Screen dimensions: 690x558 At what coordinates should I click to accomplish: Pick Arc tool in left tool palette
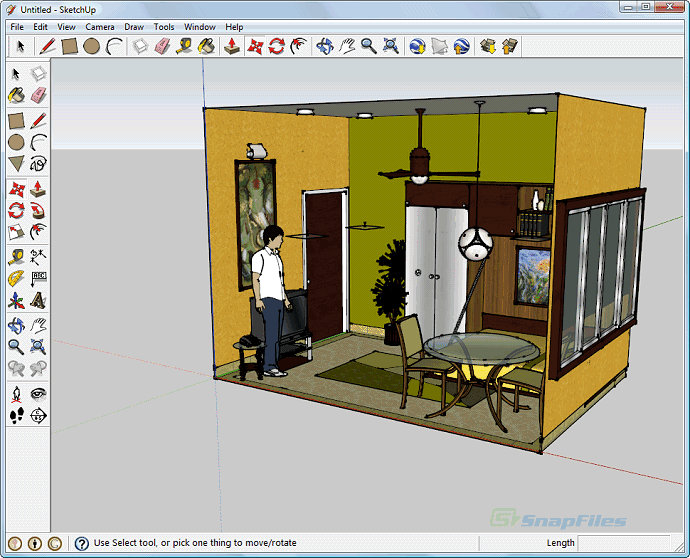(38, 142)
